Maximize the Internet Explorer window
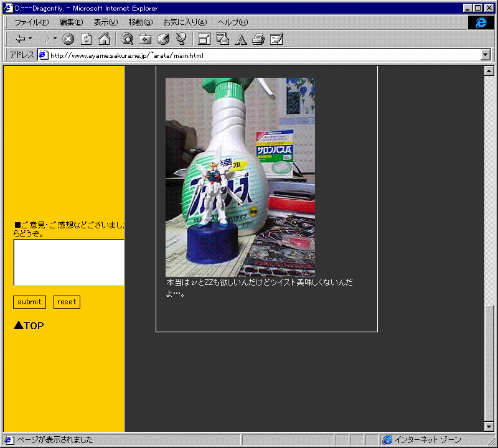Viewport: 498px width, 448px height. pyautogui.click(x=477, y=8)
